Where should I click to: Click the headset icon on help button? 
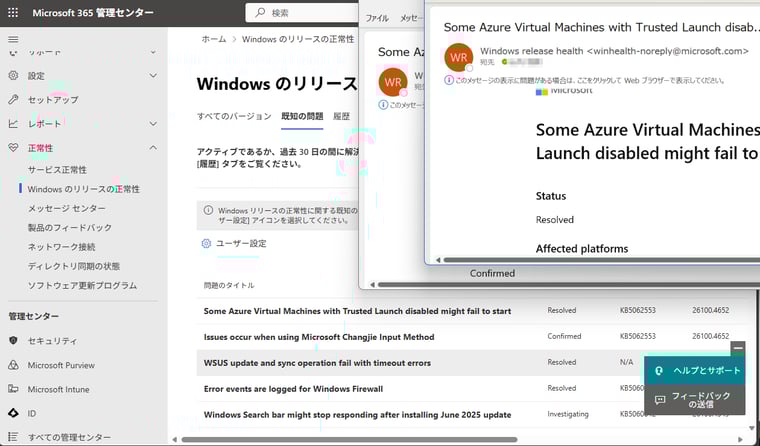click(658, 371)
